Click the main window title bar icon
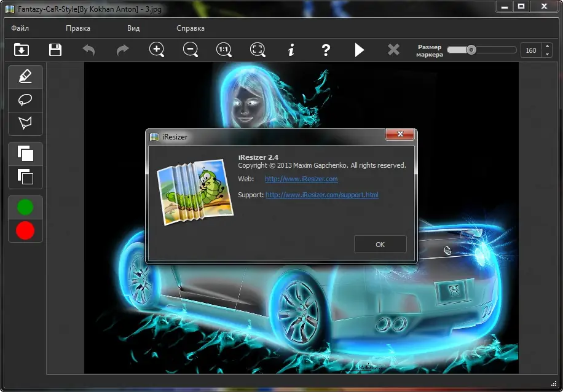Screen dimensions: 563x392 click(10, 9)
